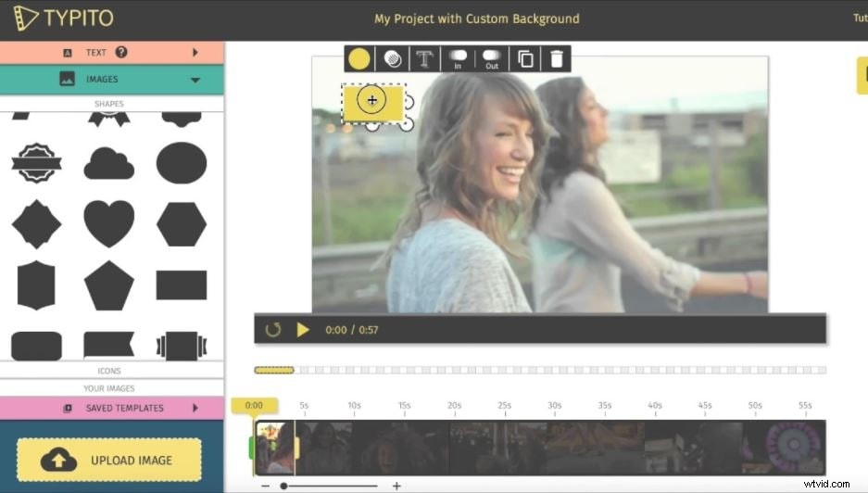
Task: Select the first video clip thumbnail
Action: pyautogui.click(x=275, y=448)
